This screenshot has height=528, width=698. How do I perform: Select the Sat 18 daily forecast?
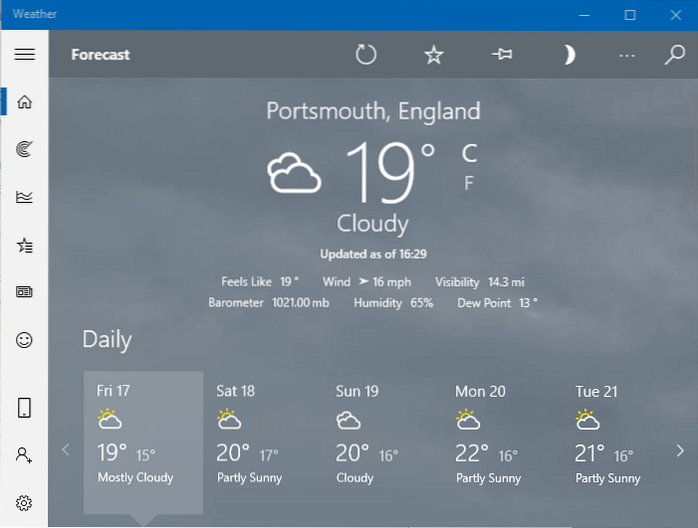pos(262,434)
